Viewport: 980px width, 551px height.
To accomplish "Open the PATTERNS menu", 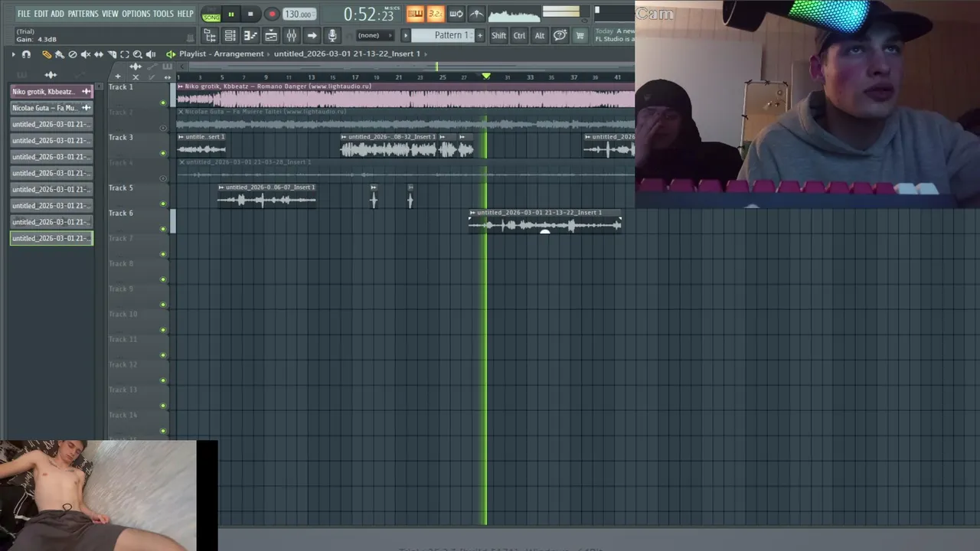I will coord(83,14).
